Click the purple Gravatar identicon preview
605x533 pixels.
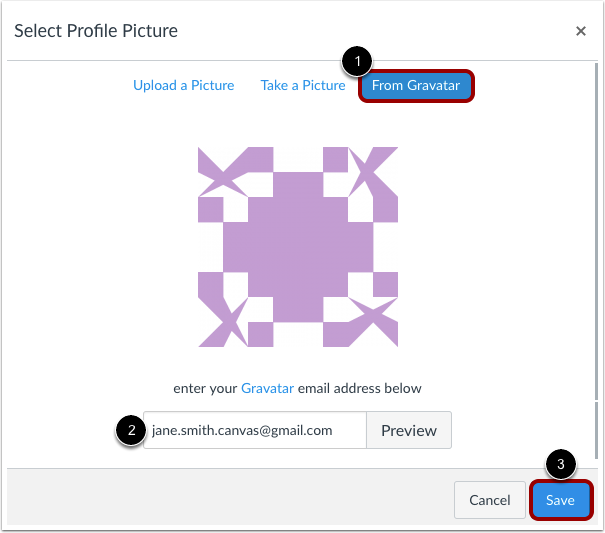click(x=298, y=247)
